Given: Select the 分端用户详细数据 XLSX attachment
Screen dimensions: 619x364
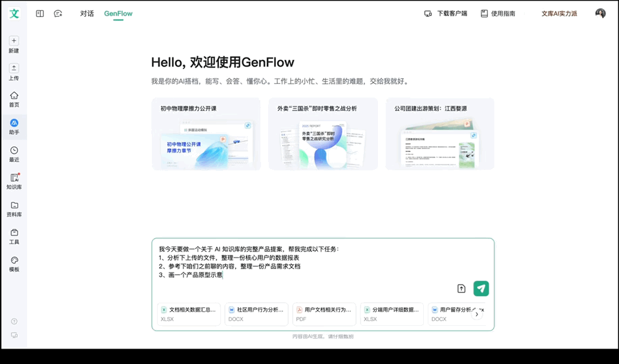Looking at the screenshot, I should [x=392, y=314].
